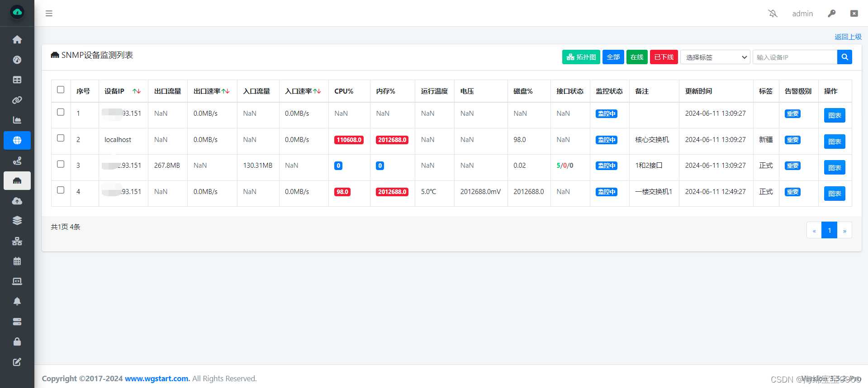Click the muted notification bell icon
Screen dimensions: 868x388
click(773, 14)
